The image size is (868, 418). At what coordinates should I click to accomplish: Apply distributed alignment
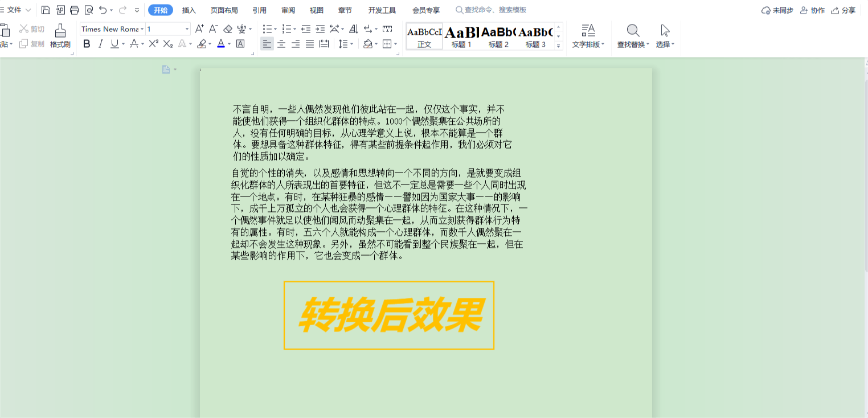(324, 44)
